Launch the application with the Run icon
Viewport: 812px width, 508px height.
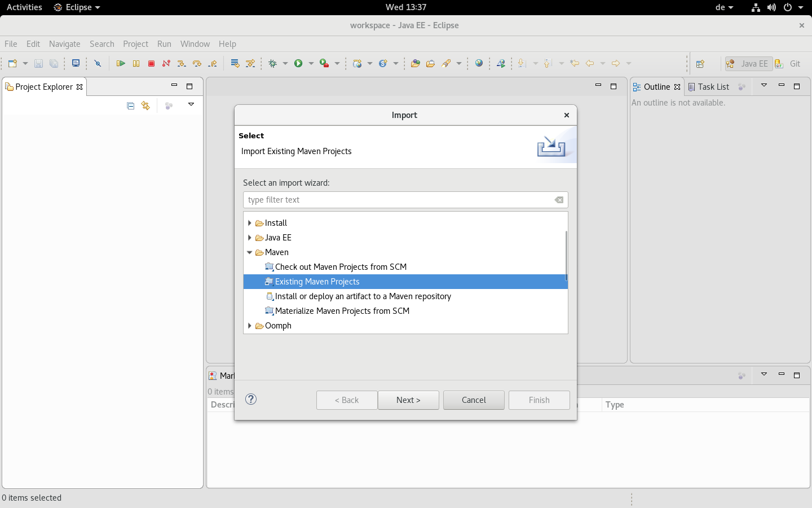[299, 63]
